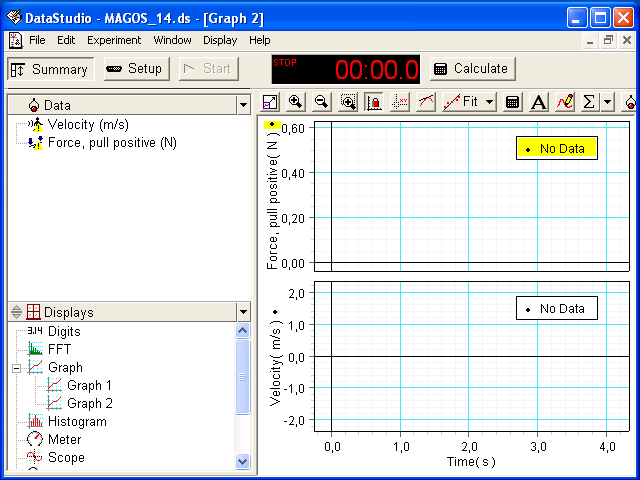Restore the inner Graph 2 document window

point(609,40)
